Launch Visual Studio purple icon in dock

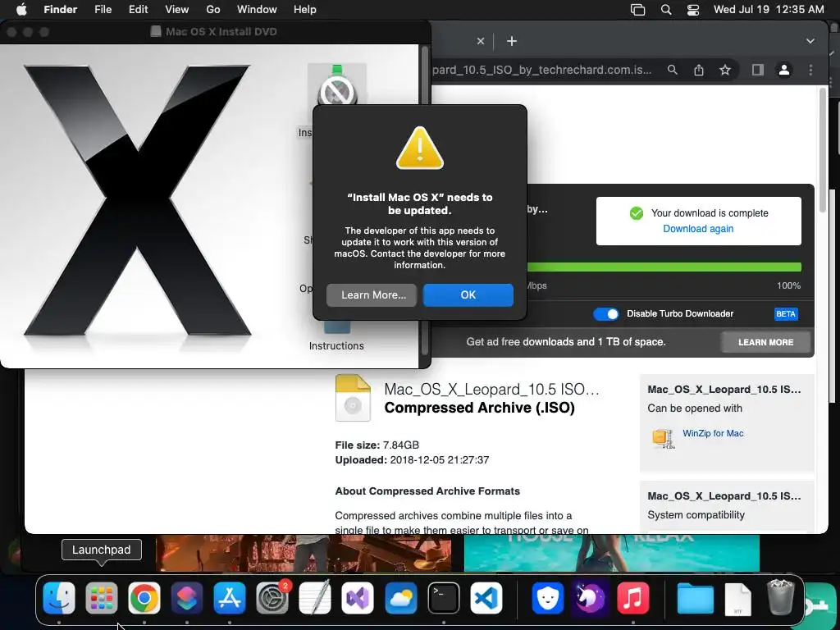[x=358, y=598]
